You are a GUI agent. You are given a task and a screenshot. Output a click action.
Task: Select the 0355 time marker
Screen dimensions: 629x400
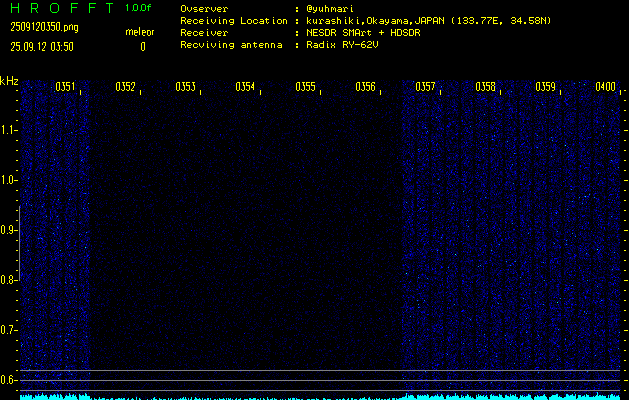coord(305,87)
